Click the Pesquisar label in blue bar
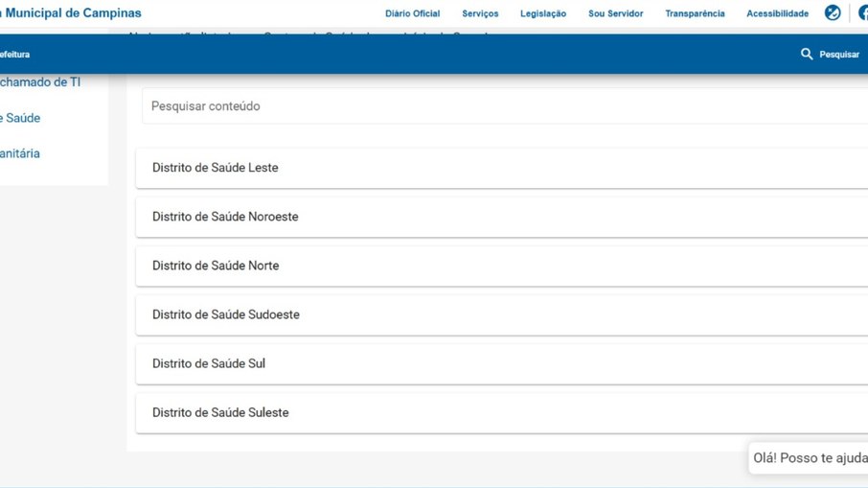Screen dimensions: 868x488 pyautogui.click(x=839, y=55)
